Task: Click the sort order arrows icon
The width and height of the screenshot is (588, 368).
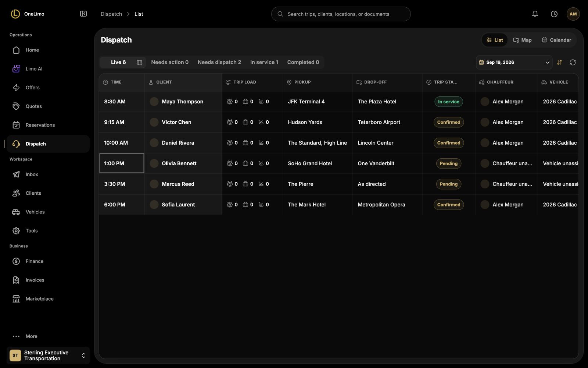Action: point(559,63)
